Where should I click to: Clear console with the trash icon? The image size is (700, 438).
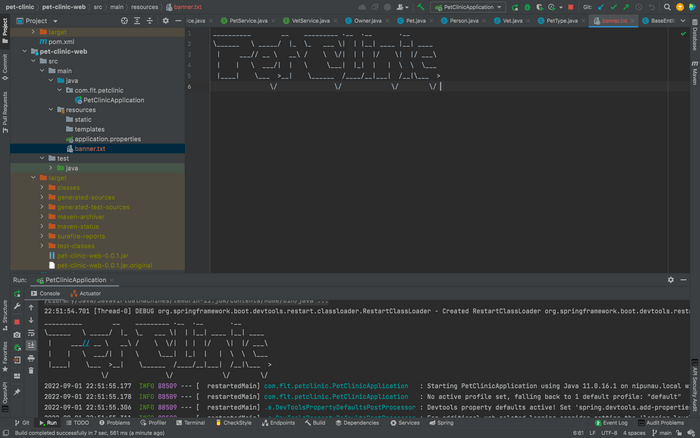point(31,371)
